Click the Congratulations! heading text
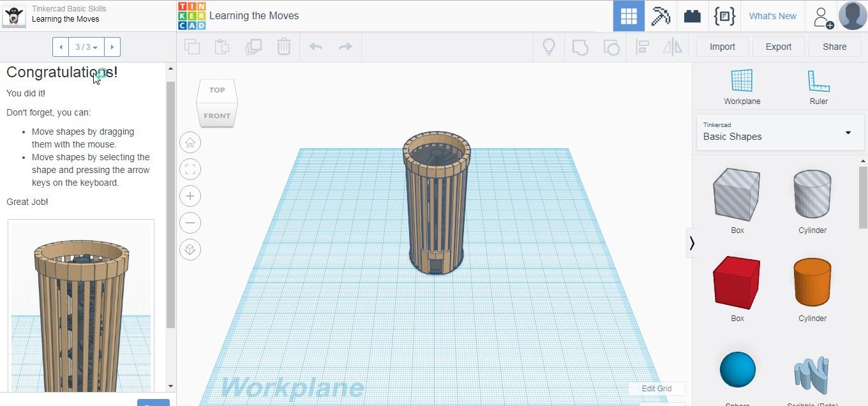 tap(62, 72)
